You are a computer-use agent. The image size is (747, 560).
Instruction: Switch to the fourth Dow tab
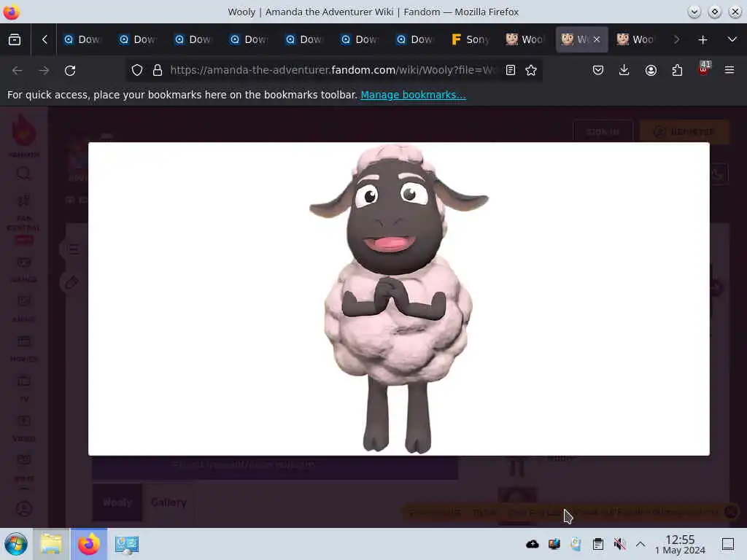click(x=248, y=39)
